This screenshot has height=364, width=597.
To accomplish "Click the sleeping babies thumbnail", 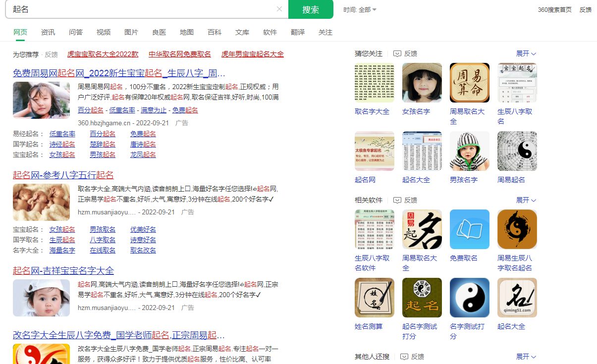I will pos(41,203).
